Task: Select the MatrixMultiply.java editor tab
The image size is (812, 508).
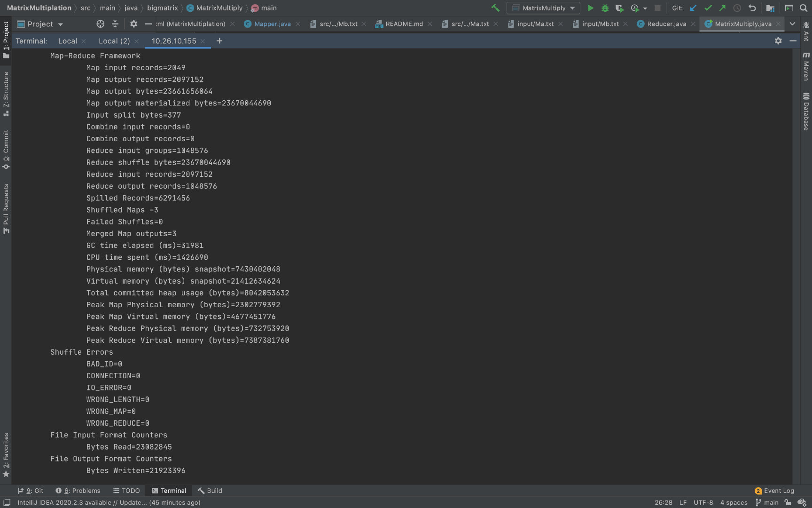Action: pyautogui.click(x=742, y=24)
